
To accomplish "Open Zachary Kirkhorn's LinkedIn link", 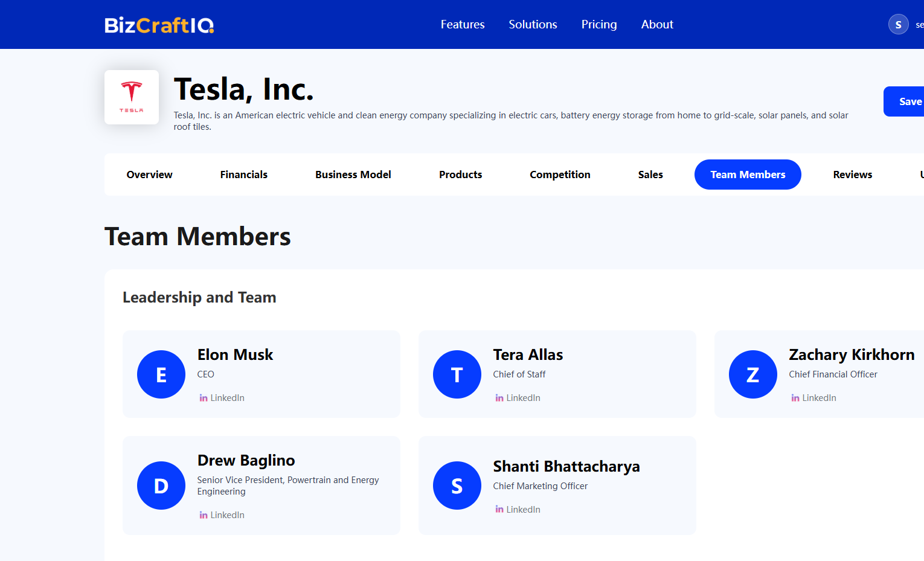I will [813, 398].
